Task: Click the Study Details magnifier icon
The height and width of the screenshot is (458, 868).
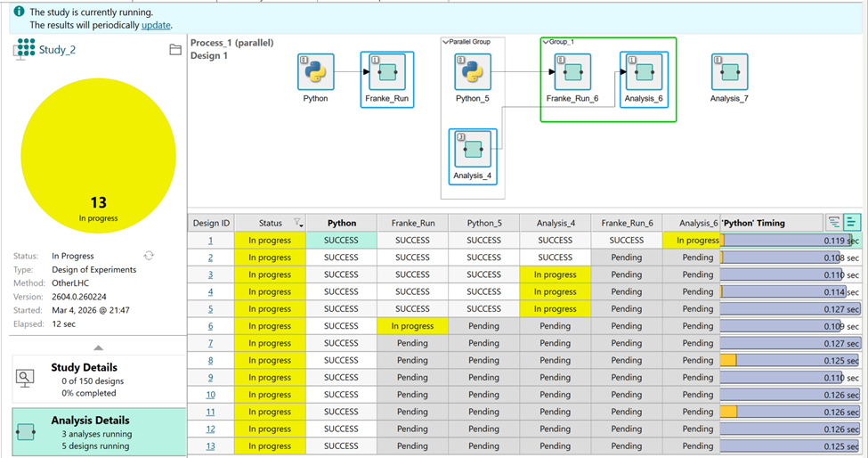Action: coord(24,379)
